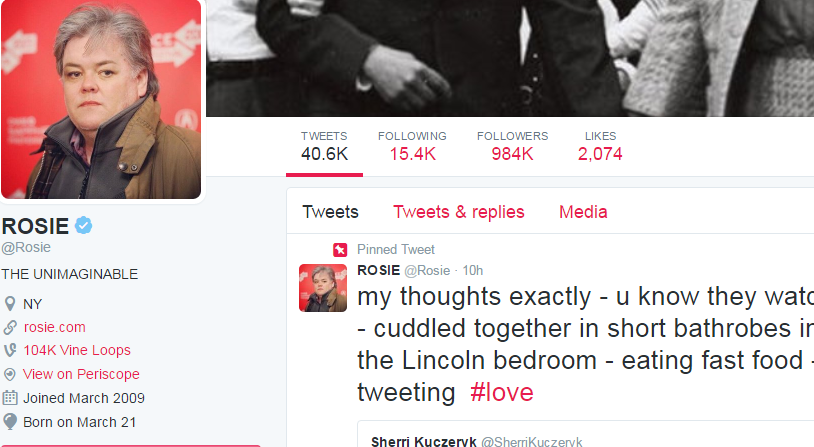Click the calendar icon beside Joined March 2009
This screenshot has height=447, width=814.
[10, 398]
